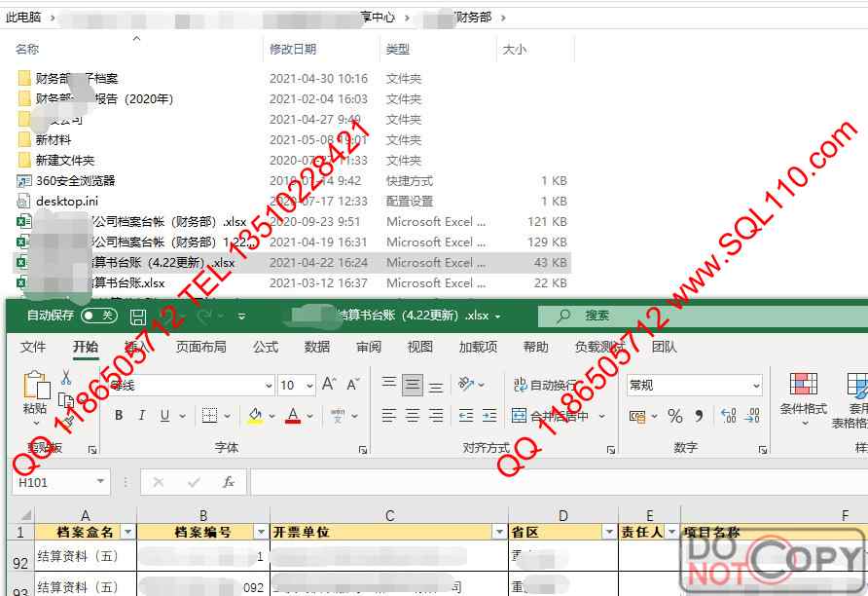Click the Save icon in title bar
Viewport: 868px width, 596px height.
pos(138,317)
